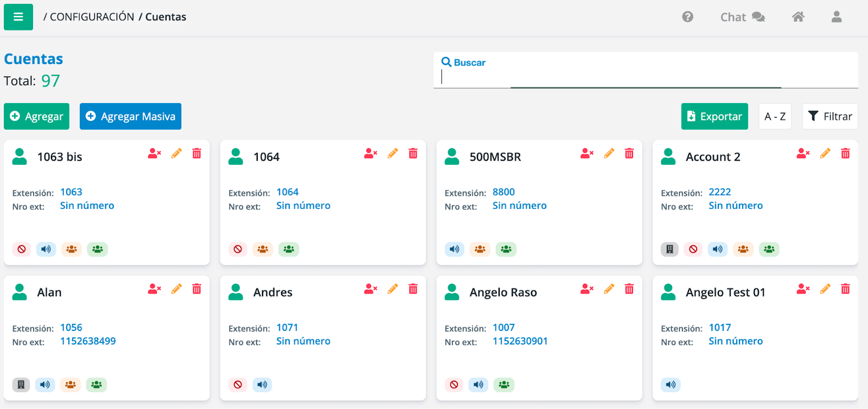Click remove-user icon on Account 2
868x409 pixels.
(x=803, y=154)
